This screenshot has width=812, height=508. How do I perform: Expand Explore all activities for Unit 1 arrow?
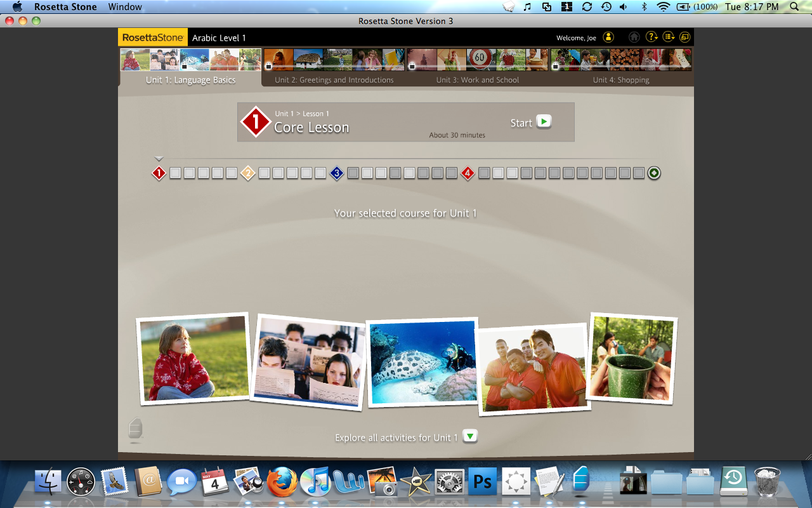pyautogui.click(x=469, y=436)
